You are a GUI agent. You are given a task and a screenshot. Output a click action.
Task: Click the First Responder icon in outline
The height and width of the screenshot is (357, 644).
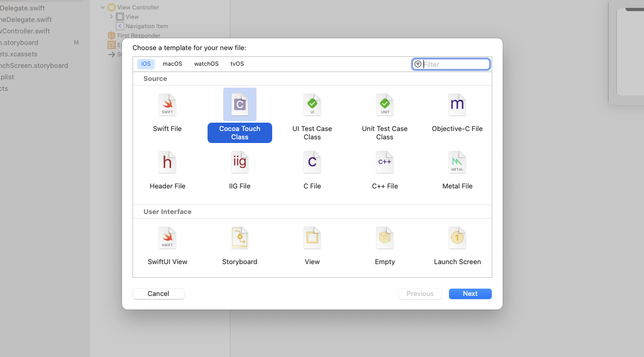click(111, 35)
